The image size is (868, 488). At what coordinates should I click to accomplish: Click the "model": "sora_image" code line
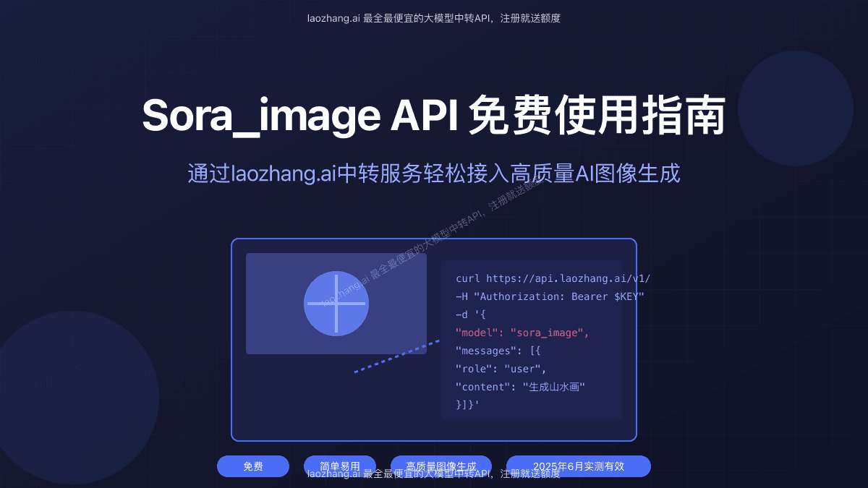(523, 333)
